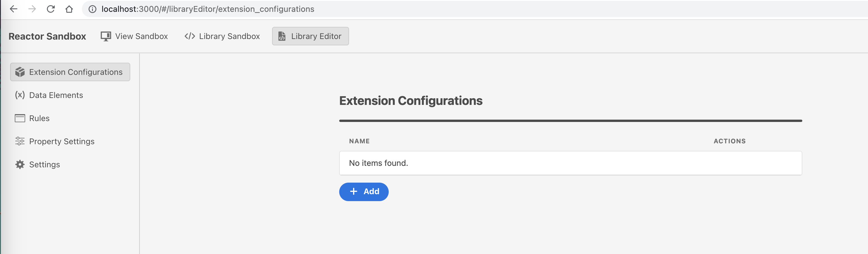Image resolution: width=868 pixels, height=254 pixels.
Task: Click the browser home icon
Action: pyautogui.click(x=70, y=9)
